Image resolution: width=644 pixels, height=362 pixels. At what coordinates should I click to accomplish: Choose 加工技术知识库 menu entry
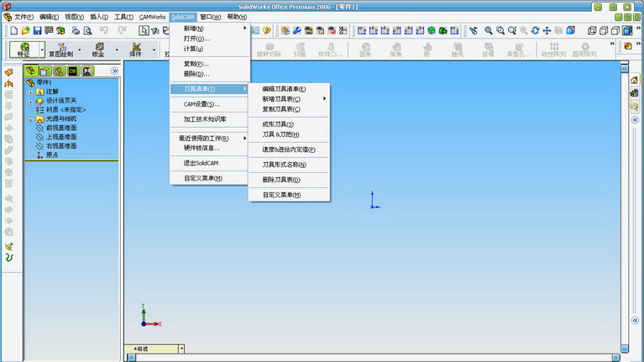click(x=209, y=119)
